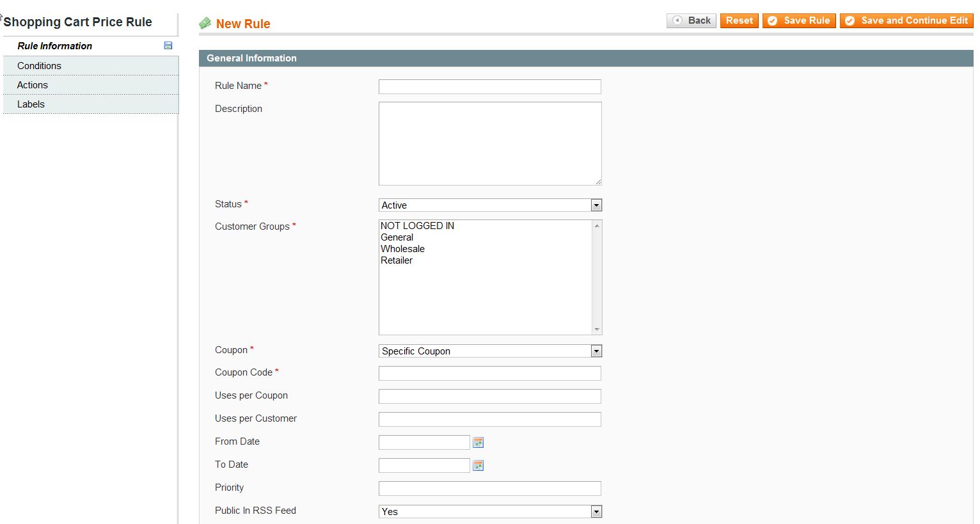Click the From Date calendar icon
The image size is (980, 524).
click(478, 442)
